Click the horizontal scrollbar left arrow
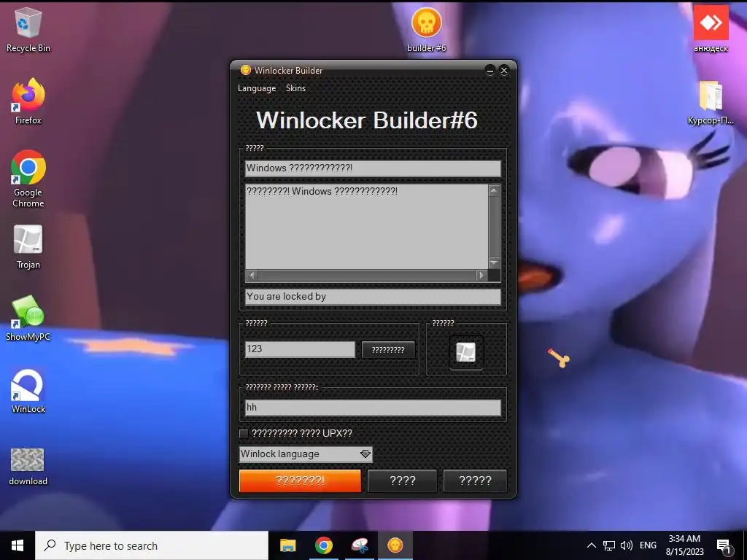The image size is (747, 560). coord(252,275)
